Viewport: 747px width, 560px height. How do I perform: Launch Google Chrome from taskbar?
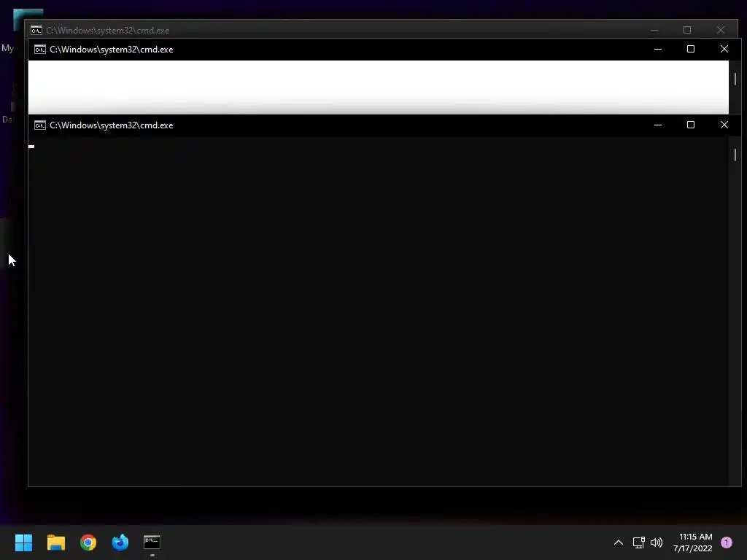point(88,542)
